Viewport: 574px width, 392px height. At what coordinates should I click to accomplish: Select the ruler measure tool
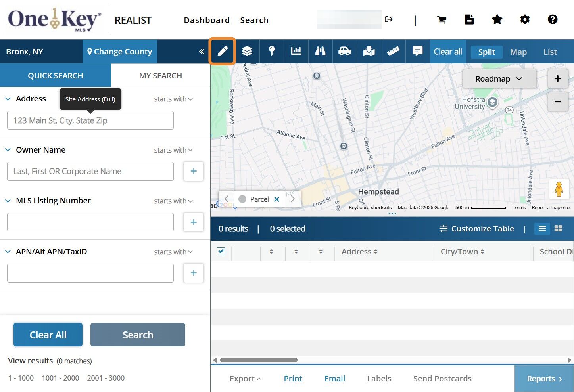click(393, 51)
